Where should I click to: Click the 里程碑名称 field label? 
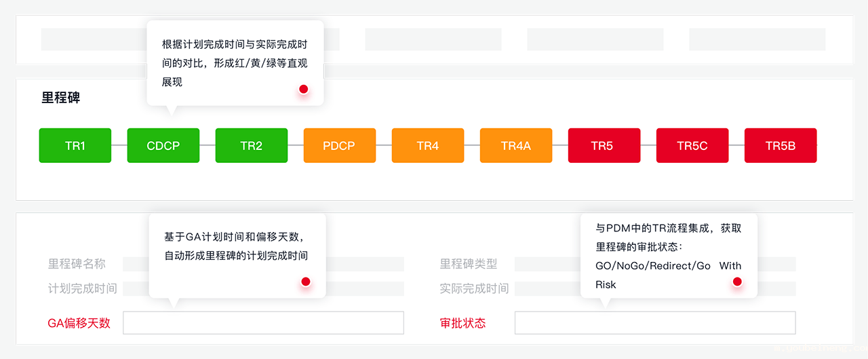77,264
